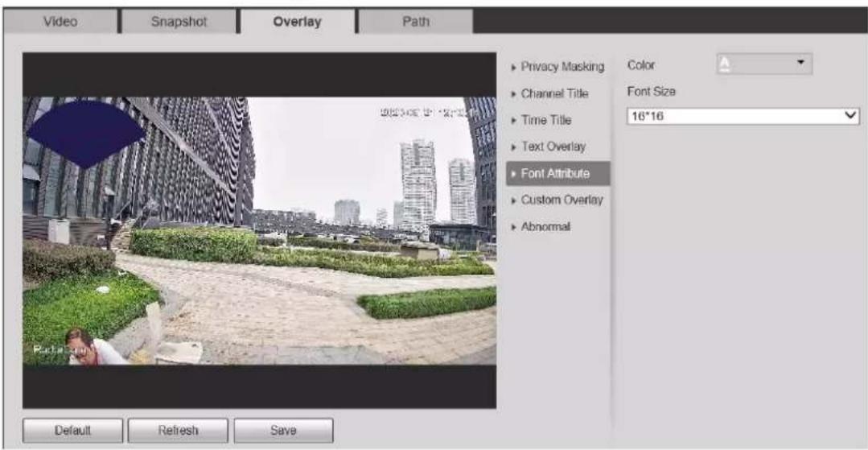Image resolution: width=868 pixels, height=450 pixels.
Task: Open Privacy Masking settings
Action: [558, 67]
